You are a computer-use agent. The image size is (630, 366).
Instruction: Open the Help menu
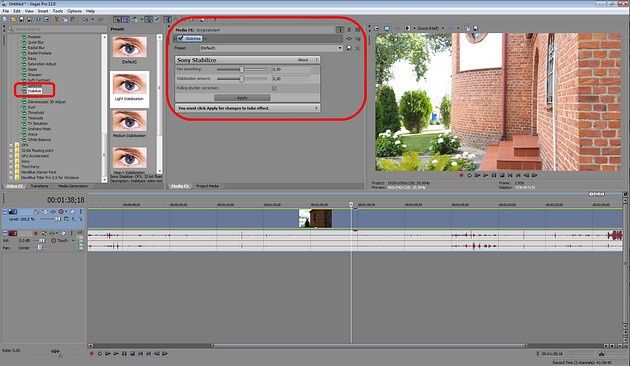pyautogui.click(x=90, y=11)
